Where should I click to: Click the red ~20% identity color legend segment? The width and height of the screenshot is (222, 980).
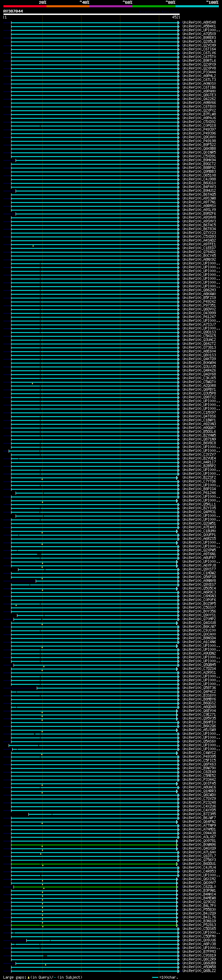click(25, 6)
